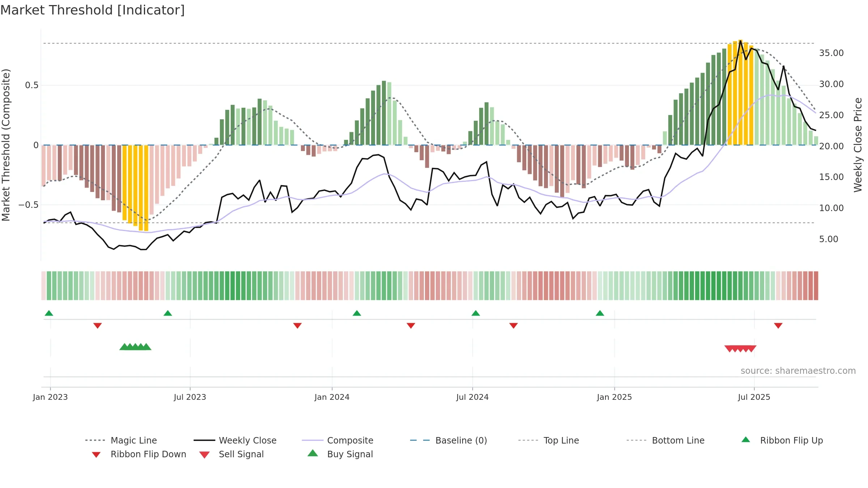Click the 30.00 price tick label
This screenshot has width=868, height=488.
[x=831, y=84]
